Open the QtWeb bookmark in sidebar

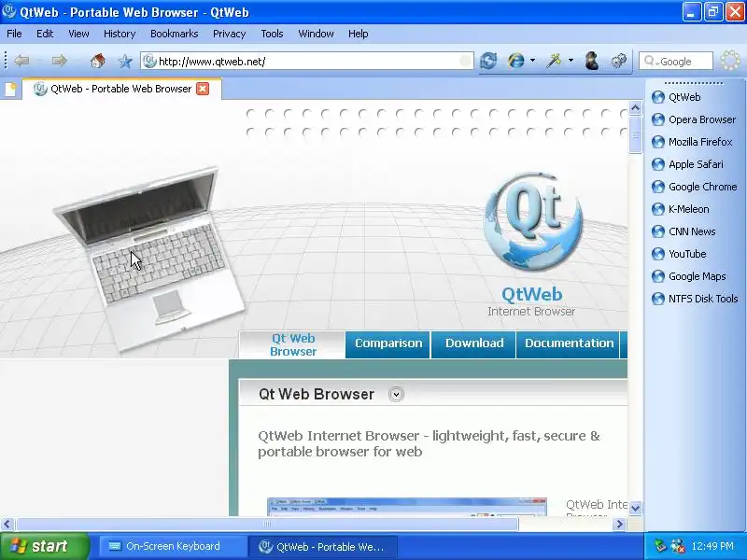click(x=676, y=97)
